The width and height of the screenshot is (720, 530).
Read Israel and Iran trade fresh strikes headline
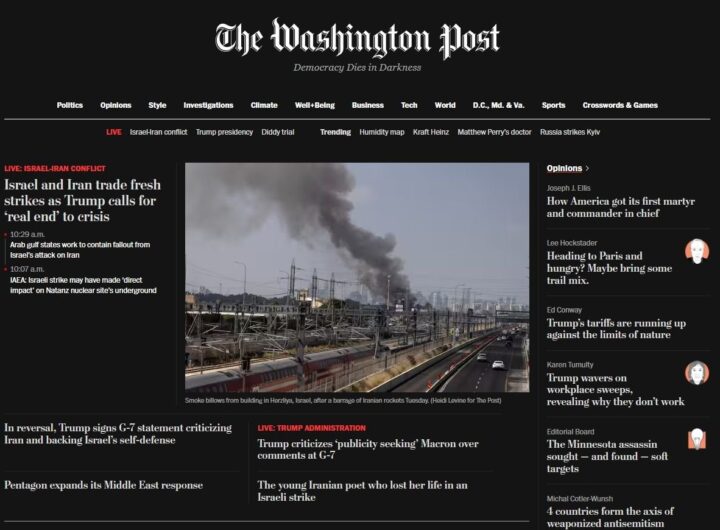tap(83, 201)
